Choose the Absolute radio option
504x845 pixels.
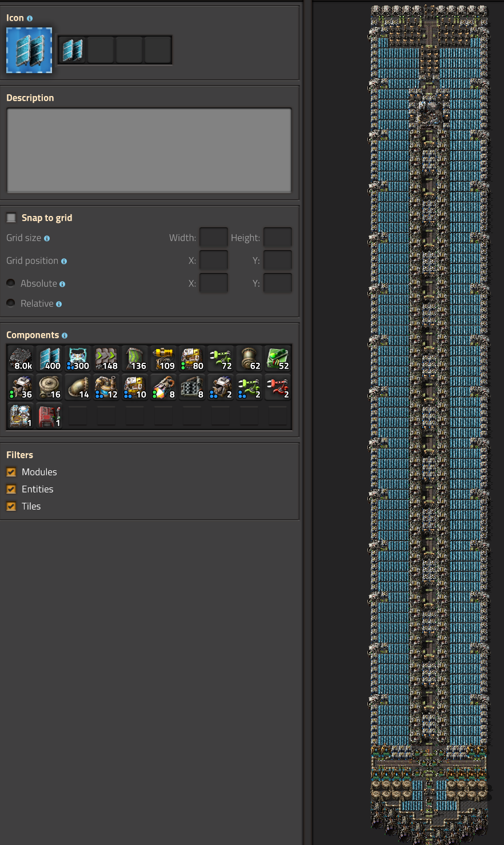pos(11,283)
